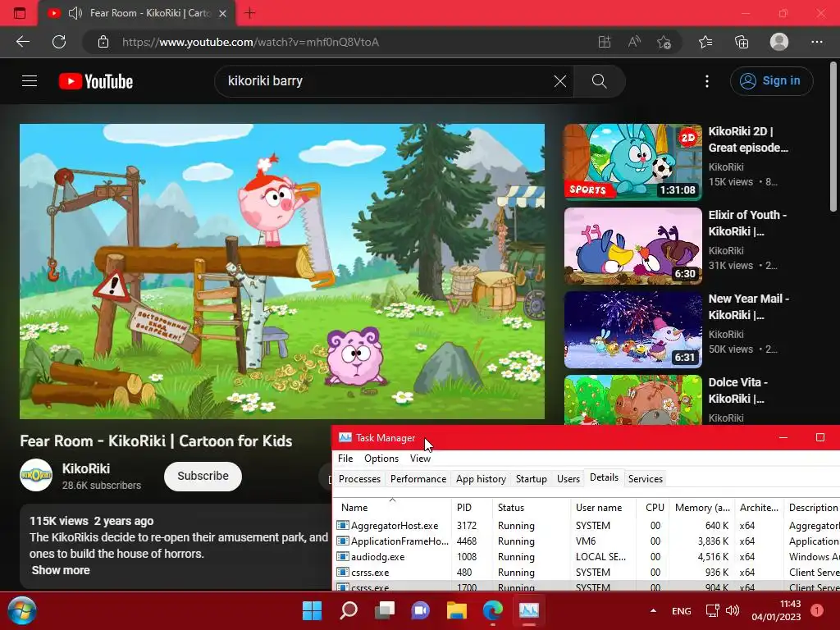Open KikoRiki 2D Great episode thumbnail
Screen dimensions: 840x630
pyautogui.click(x=632, y=162)
